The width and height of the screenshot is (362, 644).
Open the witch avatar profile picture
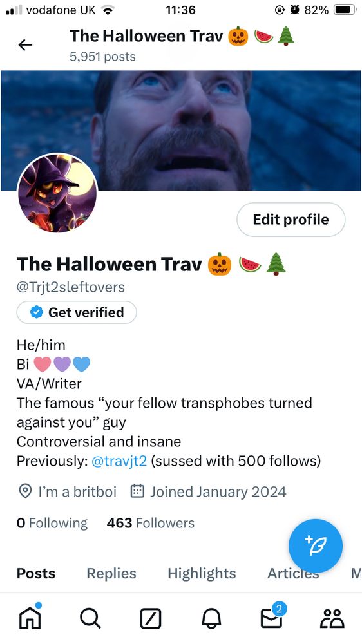click(57, 193)
